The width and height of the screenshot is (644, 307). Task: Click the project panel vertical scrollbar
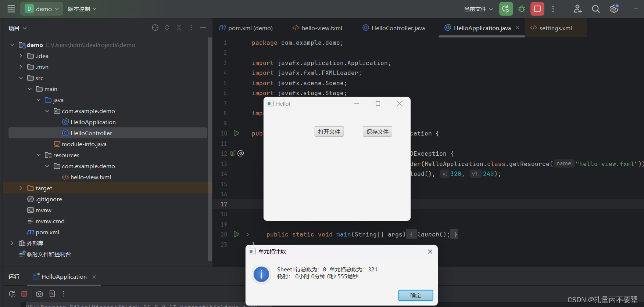pos(210,149)
